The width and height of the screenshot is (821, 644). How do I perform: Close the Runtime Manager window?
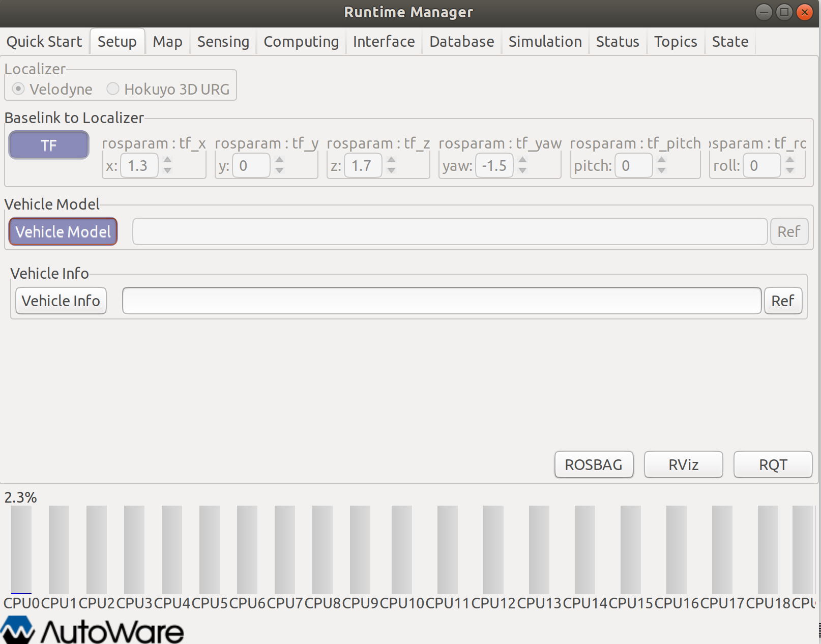tap(805, 12)
